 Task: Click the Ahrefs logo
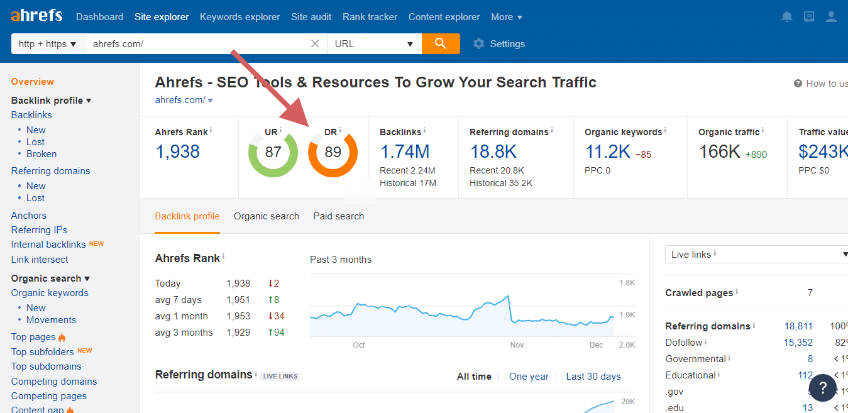point(36,16)
